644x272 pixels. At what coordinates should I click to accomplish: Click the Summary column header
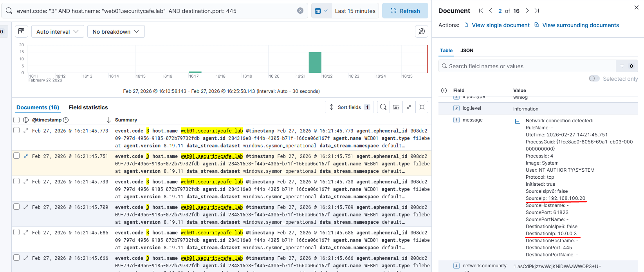pos(126,120)
